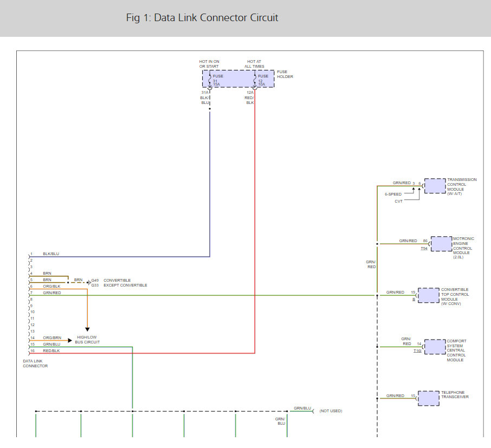Click the Telephone Transceiver component box
Screen dimensions: 491x448
(x=428, y=398)
